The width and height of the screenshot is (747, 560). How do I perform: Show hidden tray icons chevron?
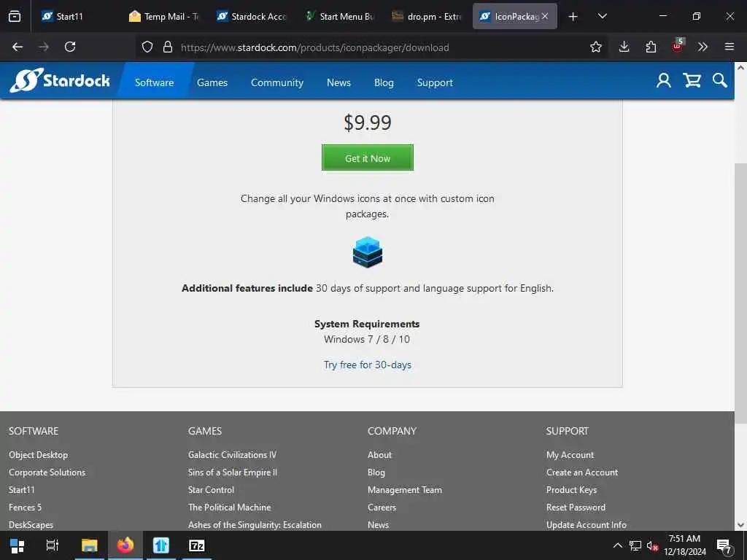617,545
